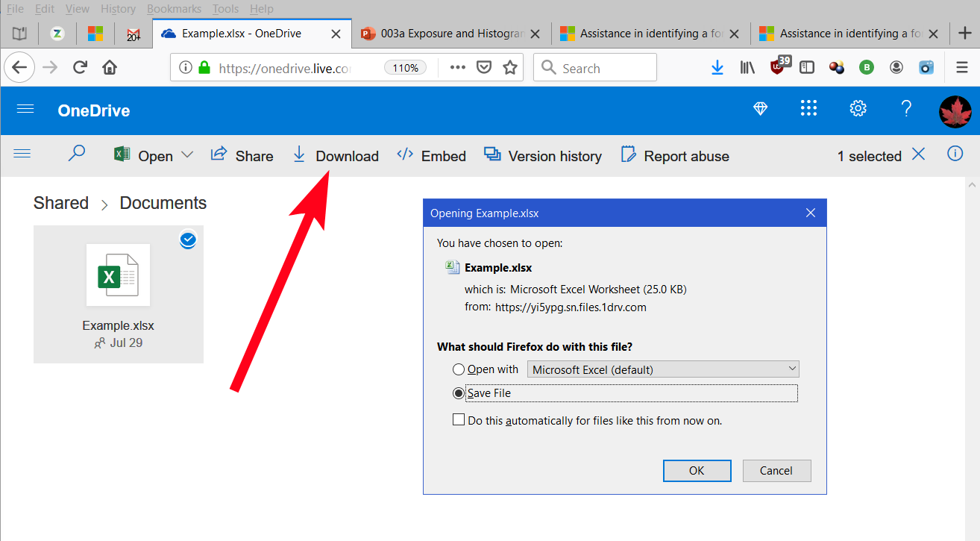The image size is (980, 541).
Task: Expand the Open command dropdown chevron
Action: 187,155
